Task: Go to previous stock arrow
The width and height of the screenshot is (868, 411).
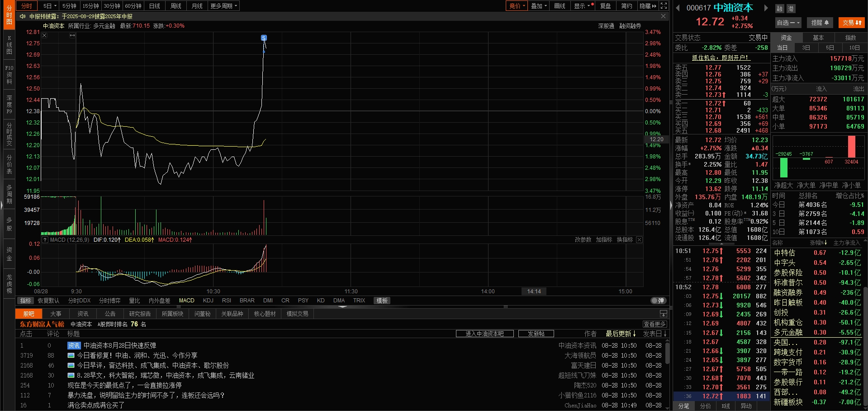Action: [x=678, y=8]
